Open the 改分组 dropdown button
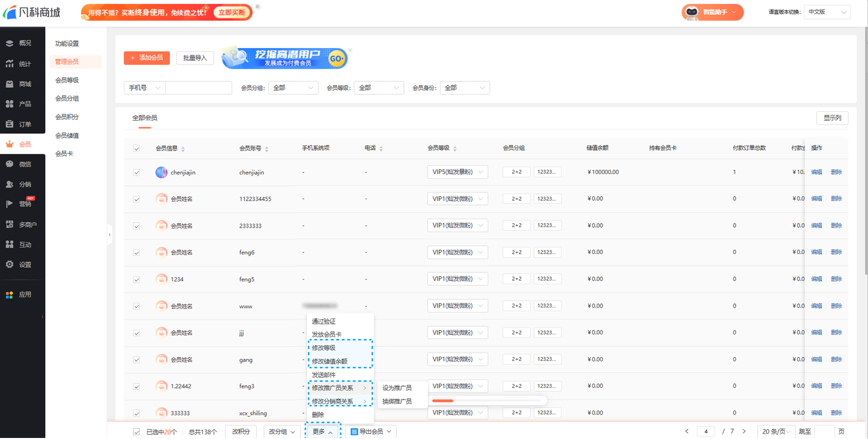The width and height of the screenshot is (868, 439). (282, 431)
